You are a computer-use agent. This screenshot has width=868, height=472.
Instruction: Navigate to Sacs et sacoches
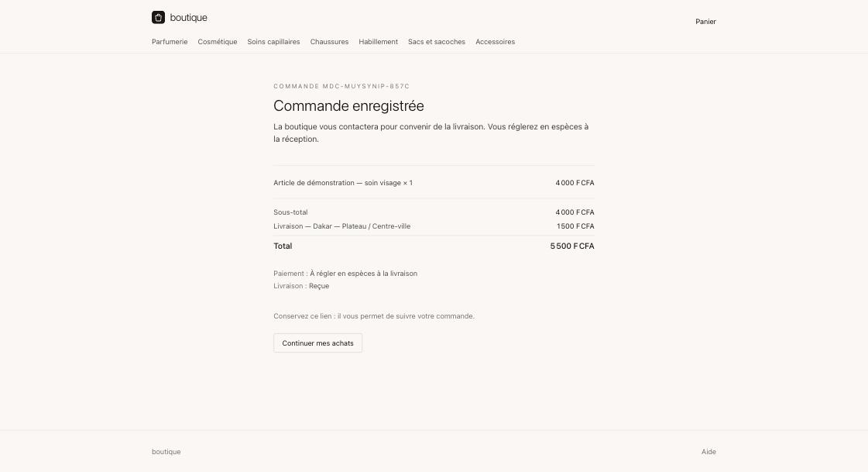click(x=436, y=42)
